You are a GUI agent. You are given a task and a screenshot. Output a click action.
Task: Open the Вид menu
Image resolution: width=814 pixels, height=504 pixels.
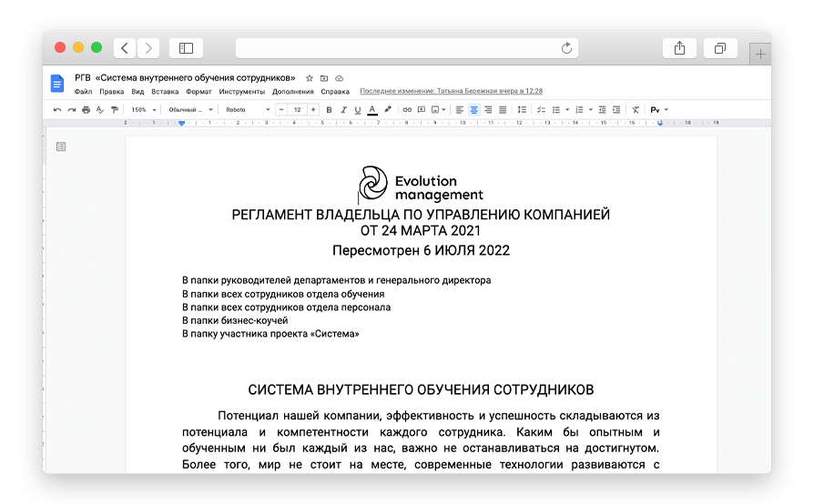point(137,92)
